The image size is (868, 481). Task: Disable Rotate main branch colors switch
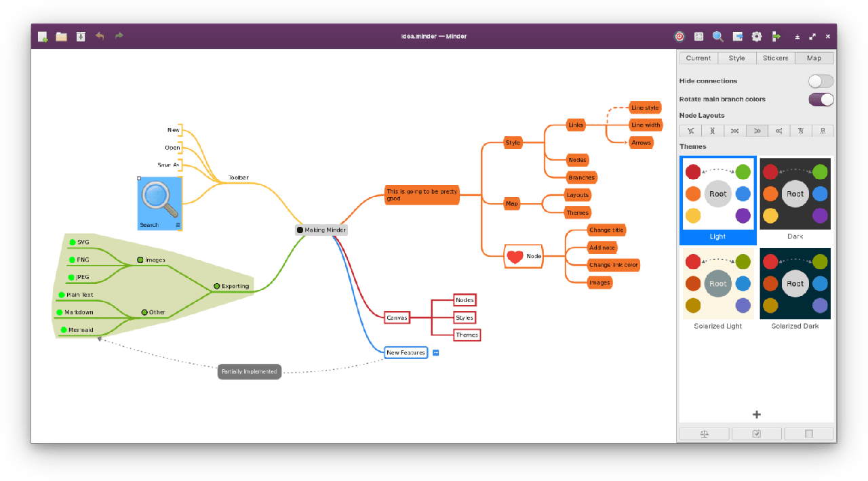coord(821,100)
